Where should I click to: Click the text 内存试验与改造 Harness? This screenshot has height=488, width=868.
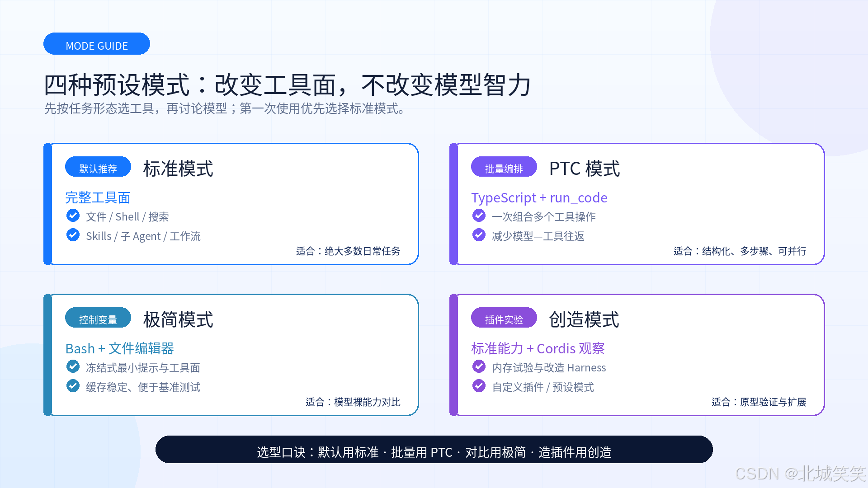click(549, 368)
